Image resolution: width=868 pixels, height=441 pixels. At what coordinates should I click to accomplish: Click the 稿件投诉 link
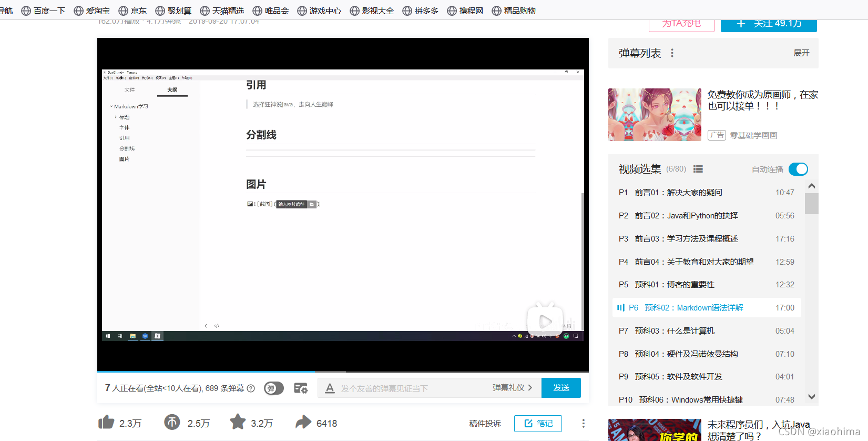(x=485, y=424)
